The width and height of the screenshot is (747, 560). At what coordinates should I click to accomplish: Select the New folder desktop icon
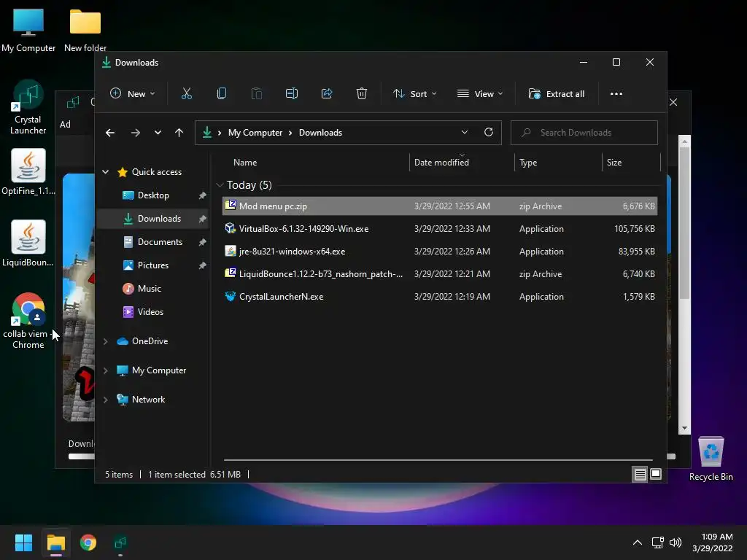pyautogui.click(x=85, y=31)
